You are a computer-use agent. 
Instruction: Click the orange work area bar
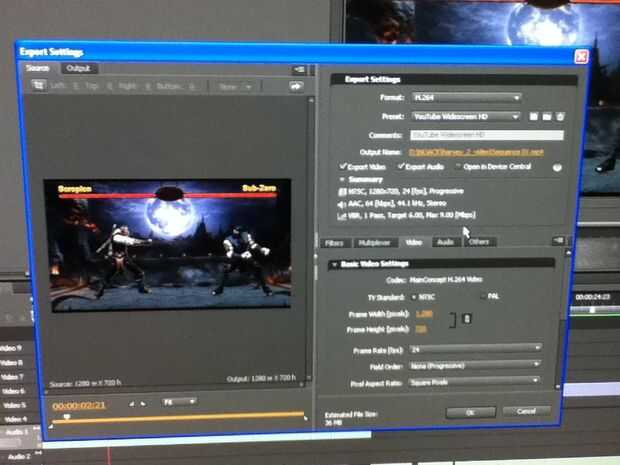point(178,418)
